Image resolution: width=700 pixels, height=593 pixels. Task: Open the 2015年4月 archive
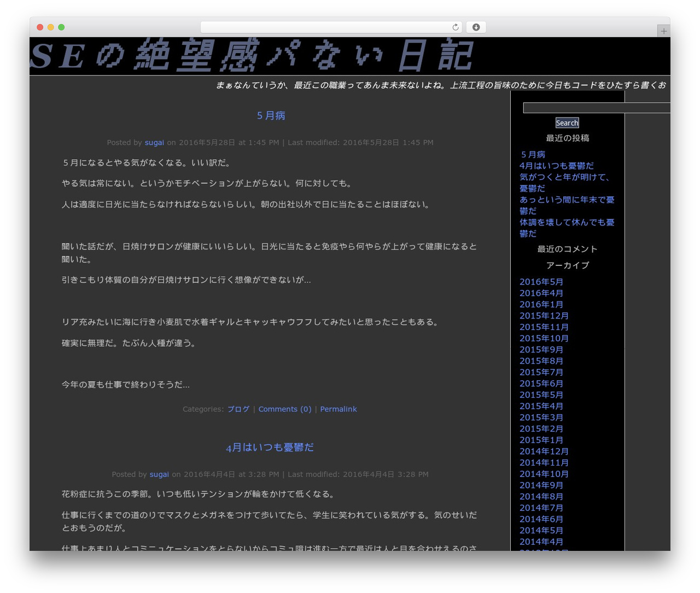click(541, 406)
